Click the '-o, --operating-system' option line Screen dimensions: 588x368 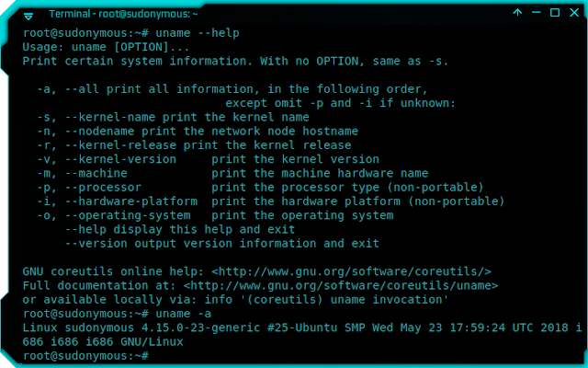pos(215,215)
